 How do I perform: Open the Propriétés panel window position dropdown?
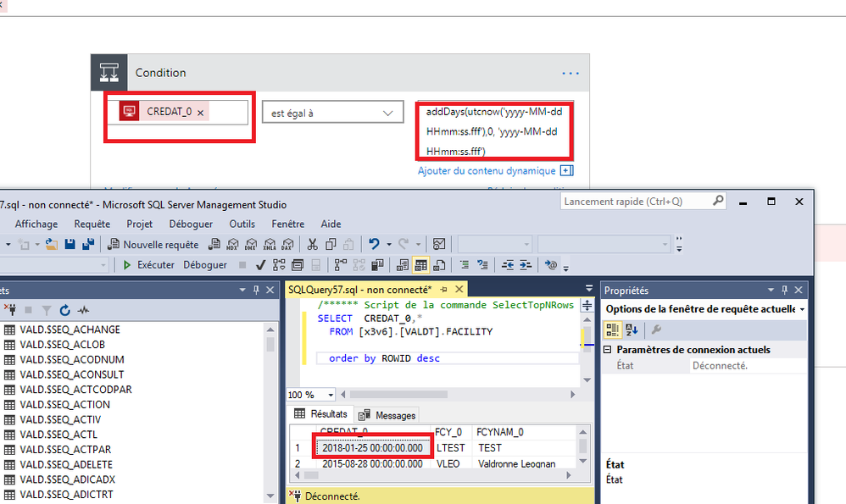click(771, 290)
